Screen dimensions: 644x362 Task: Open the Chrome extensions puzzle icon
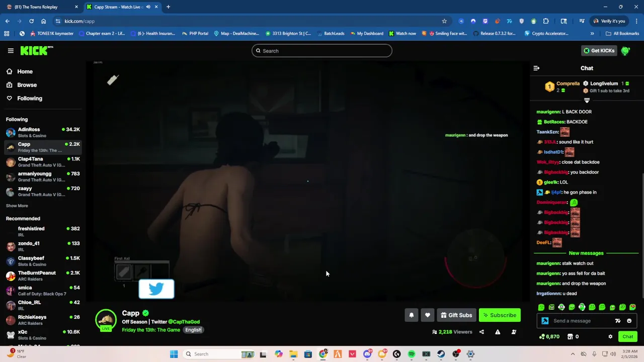[x=545, y=21]
